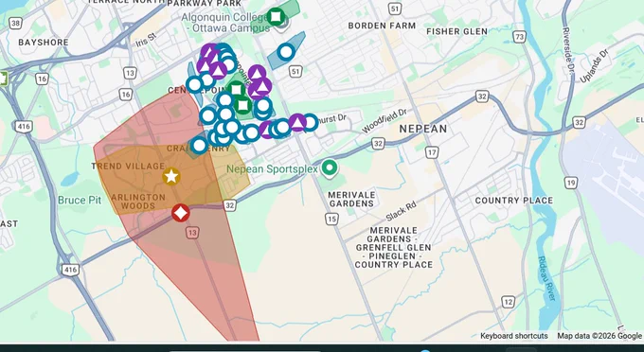Screen dimensions: 644x352
Task: Click the ARLINGTON WOODS label
Action: (138, 202)
